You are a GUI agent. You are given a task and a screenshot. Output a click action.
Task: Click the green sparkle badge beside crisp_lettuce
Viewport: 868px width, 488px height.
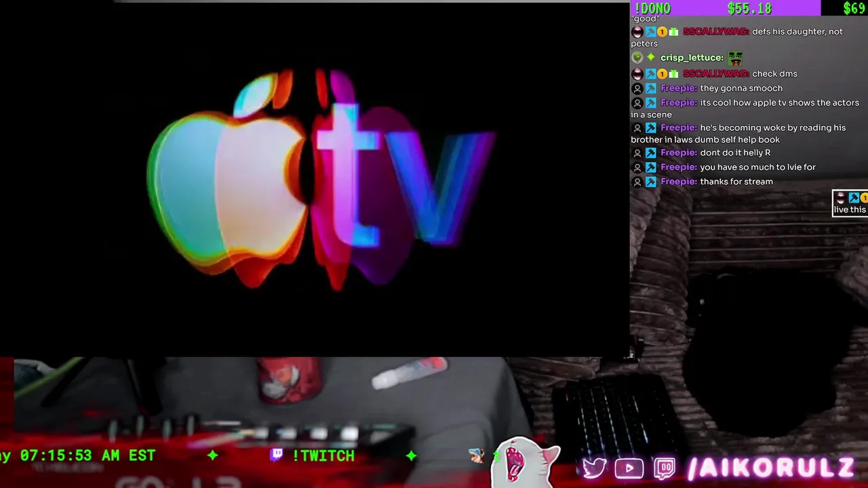tap(651, 58)
